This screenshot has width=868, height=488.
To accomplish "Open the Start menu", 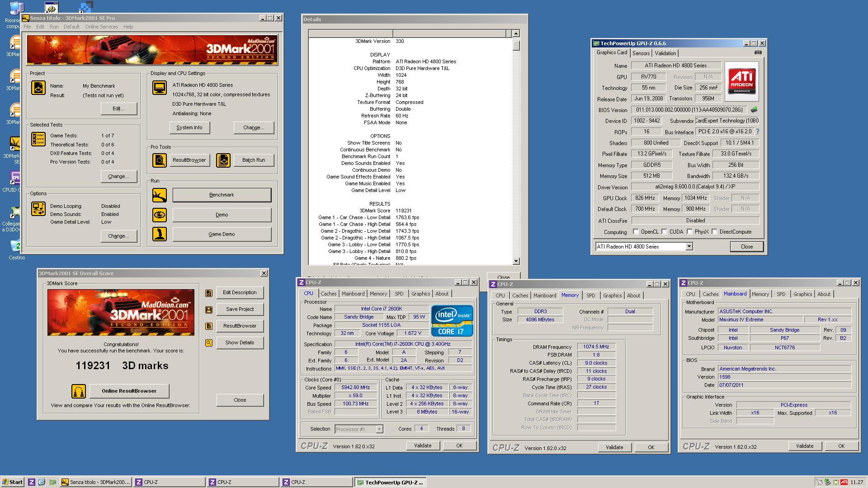I will click(13, 482).
